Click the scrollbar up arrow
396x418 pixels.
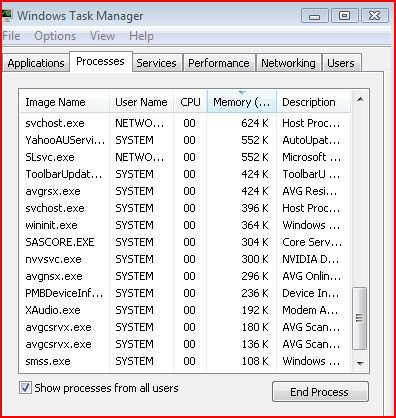(x=360, y=99)
